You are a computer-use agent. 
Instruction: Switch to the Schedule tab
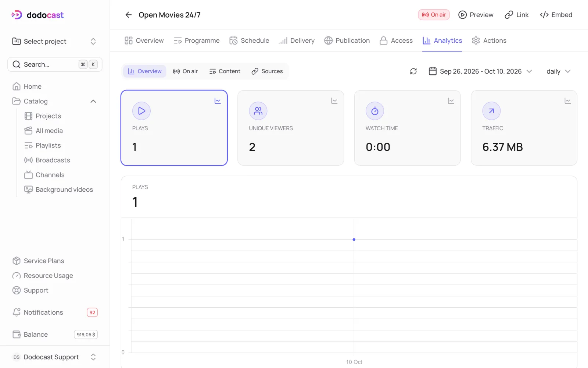(x=249, y=40)
